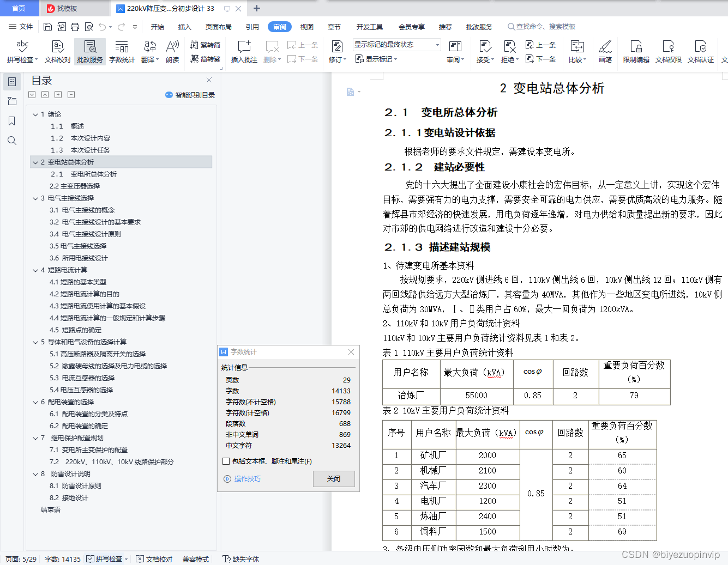The image size is (728, 565).
Task: Click 文档校对 in the status bar
Action: (154, 559)
